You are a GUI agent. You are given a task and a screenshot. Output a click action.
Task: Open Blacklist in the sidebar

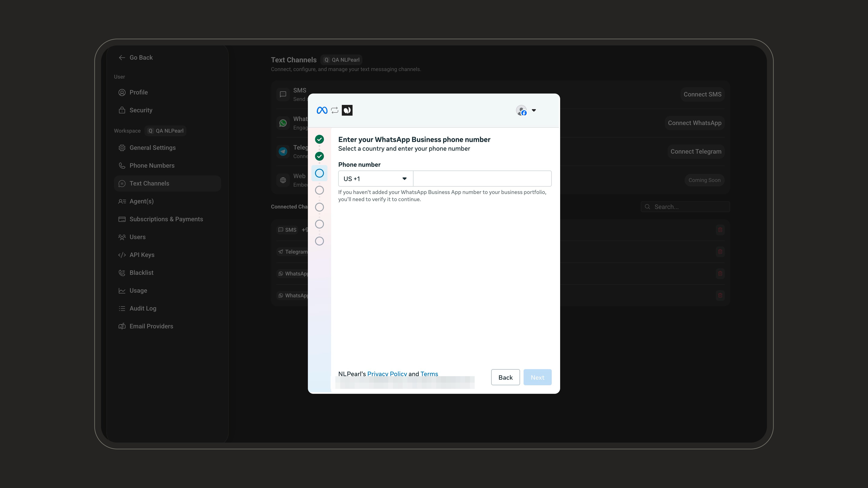(x=167, y=272)
